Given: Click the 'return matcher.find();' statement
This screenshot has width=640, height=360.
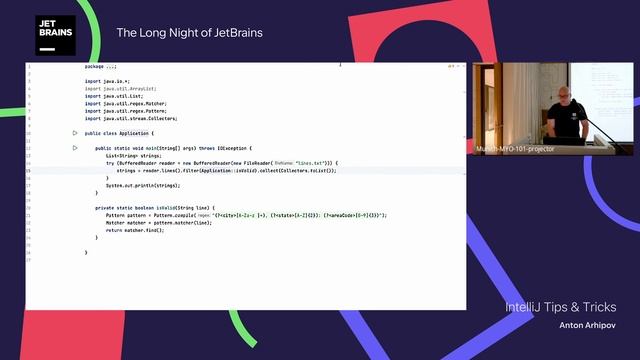Looking at the screenshot, I should click(x=135, y=230).
